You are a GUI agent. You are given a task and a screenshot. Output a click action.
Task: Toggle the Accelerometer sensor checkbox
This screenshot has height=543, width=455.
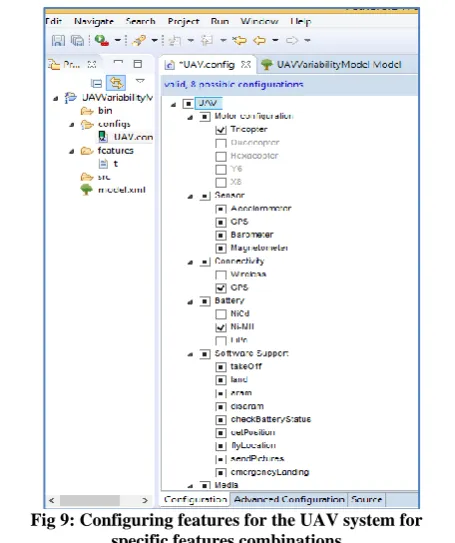pyautogui.click(x=221, y=209)
